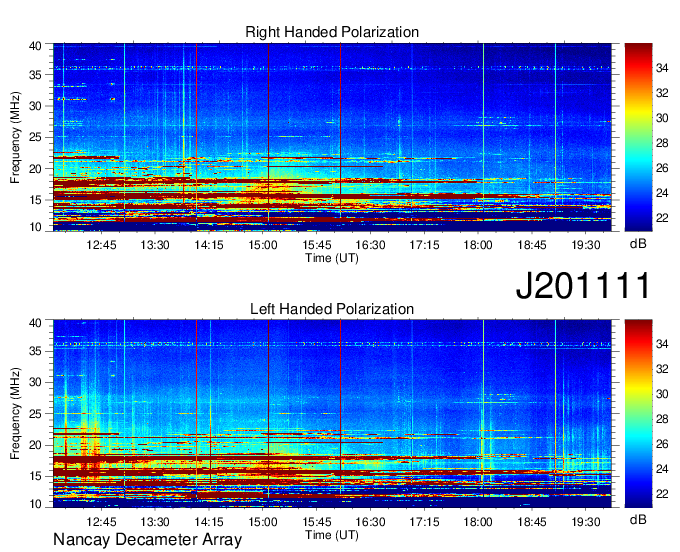
Task: Click the 'Right Handed Polarization' plot title
Action: pyautogui.click(x=332, y=32)
